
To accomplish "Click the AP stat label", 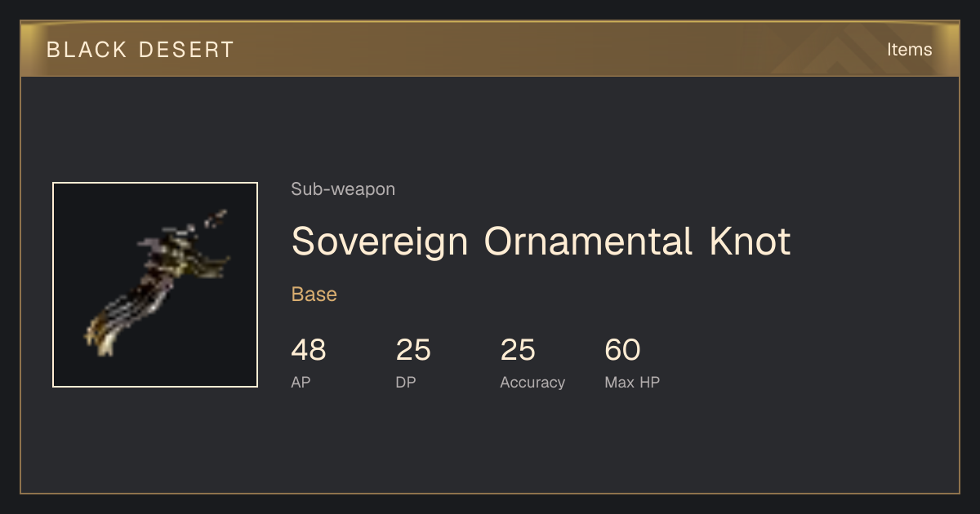I will coord(301,382).
